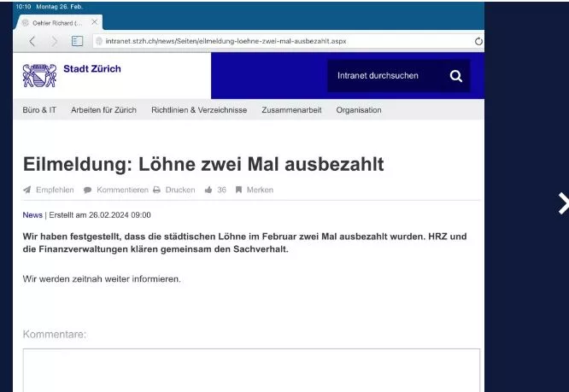The width and height of the screenshot is (569, 392).
Task: Reload the page with refresh icon
Action: (x=478, y=41)
